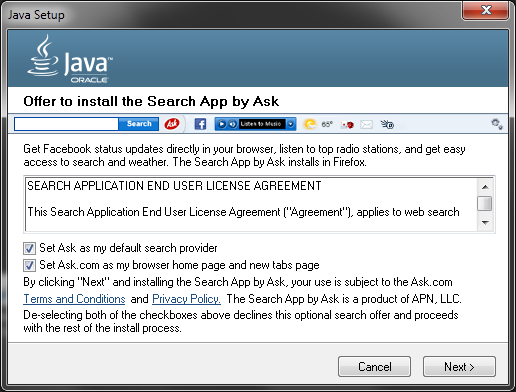Screen dimensions: 516x392
Task: Open the toolbar settings gear icon
Action: [497, 124]
